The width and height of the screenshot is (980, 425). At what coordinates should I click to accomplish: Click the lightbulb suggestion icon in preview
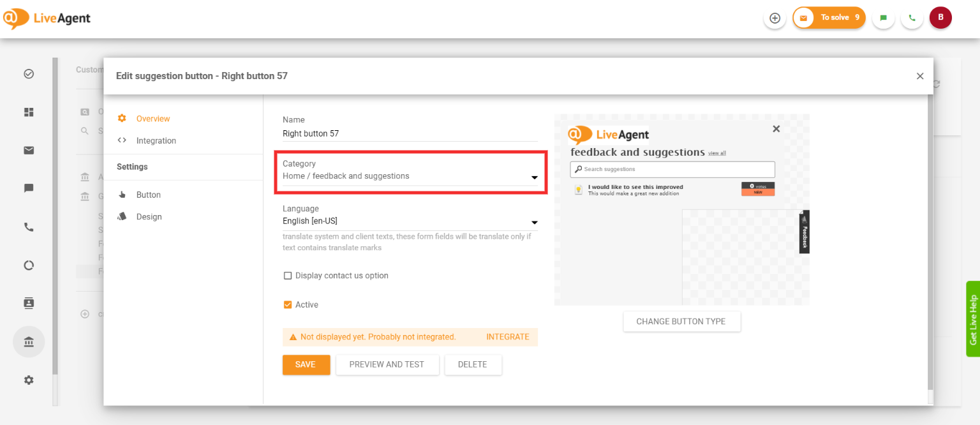pyautogui.click(x=579, y=190)
